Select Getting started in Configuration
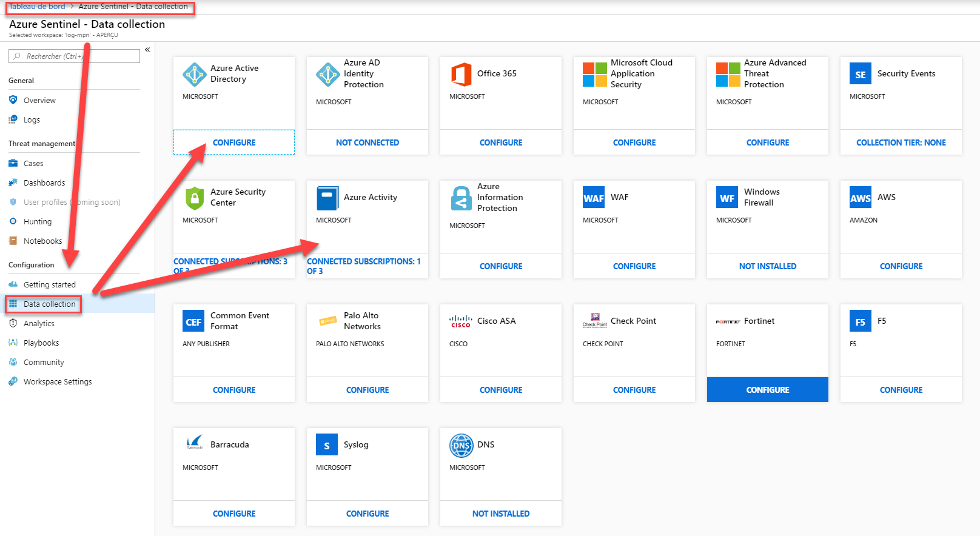This screenshot has width=980, height=536. pos(50,284)
